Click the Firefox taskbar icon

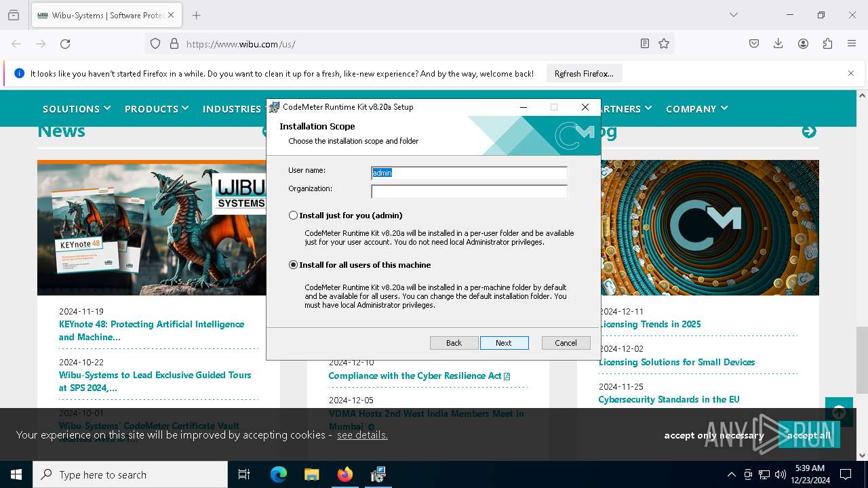(x=345, y=474)
